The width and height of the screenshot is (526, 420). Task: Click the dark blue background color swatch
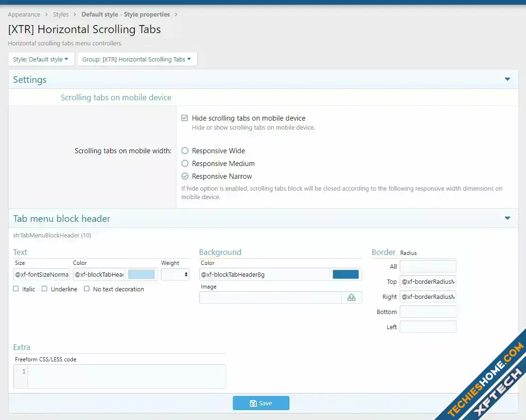(x=345, y=274)
